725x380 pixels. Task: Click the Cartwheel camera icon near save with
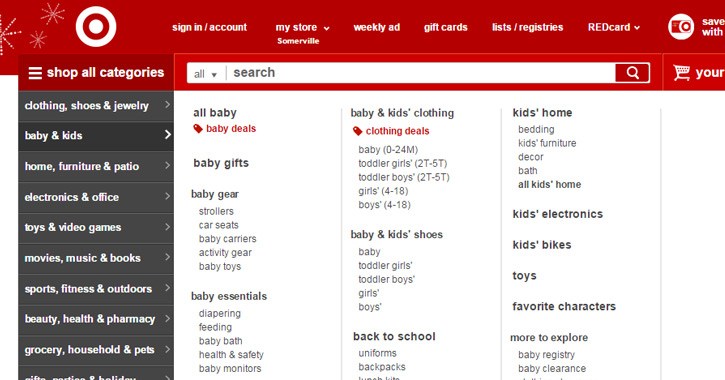pyautogui.click(x=681, y=27)
